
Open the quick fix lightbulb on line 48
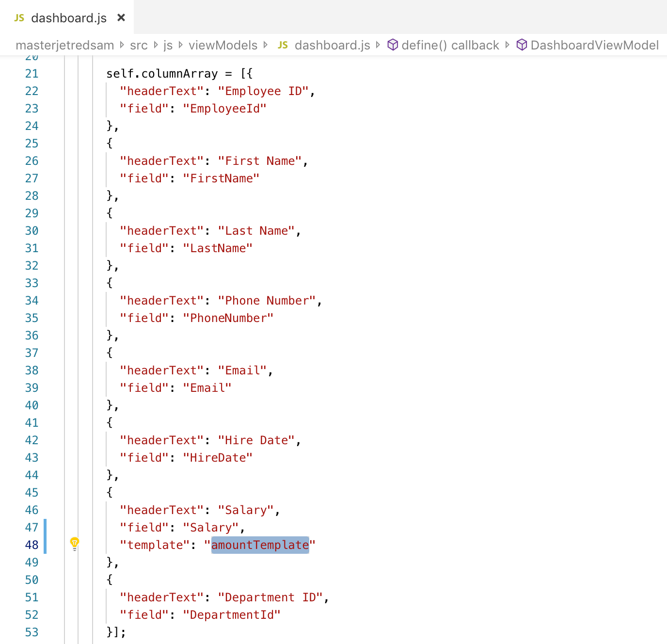[74, 544]
